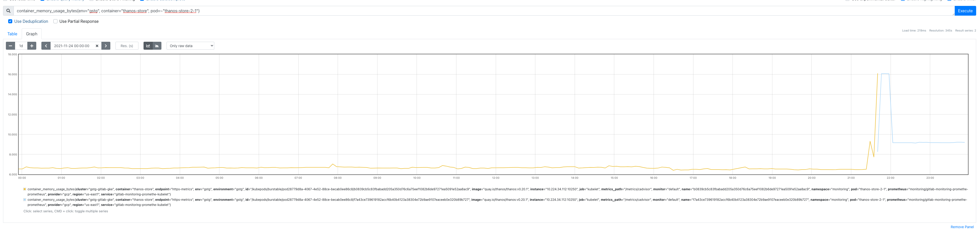Click the light blue series legend swatch

pos(25,200)
